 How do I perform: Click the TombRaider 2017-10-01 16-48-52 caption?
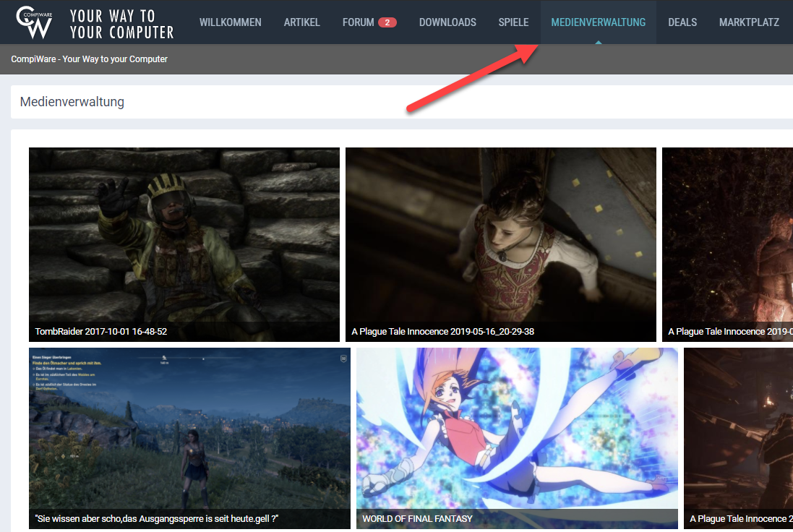click(101, 332)
